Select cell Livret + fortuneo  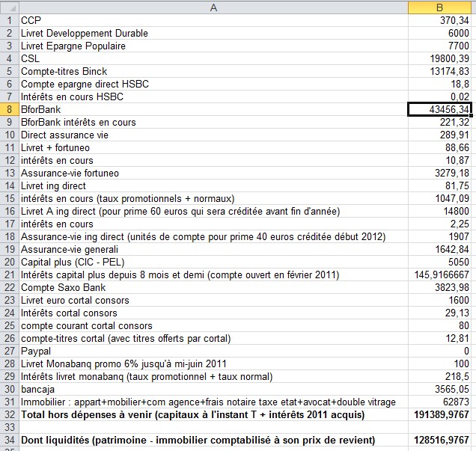[213, 147]
